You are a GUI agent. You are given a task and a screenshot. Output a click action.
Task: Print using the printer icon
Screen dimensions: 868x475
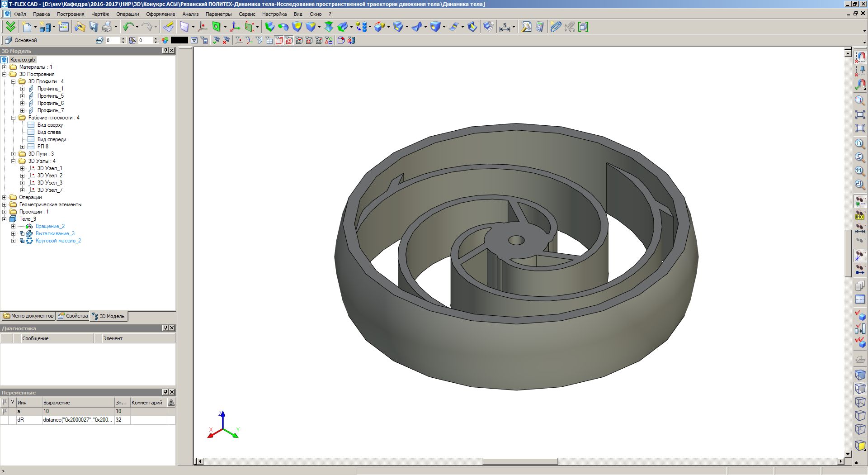[x=107, y=27]
